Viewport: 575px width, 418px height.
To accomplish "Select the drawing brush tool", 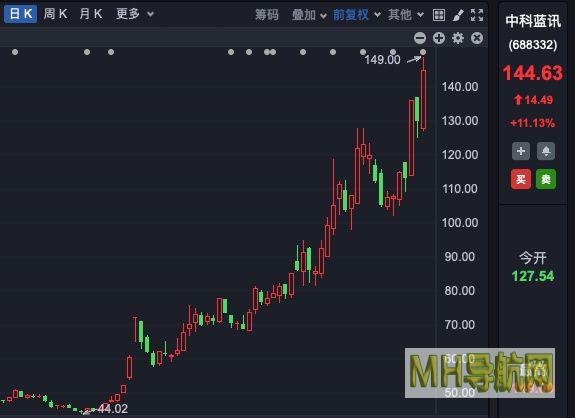I will (458, 15).
